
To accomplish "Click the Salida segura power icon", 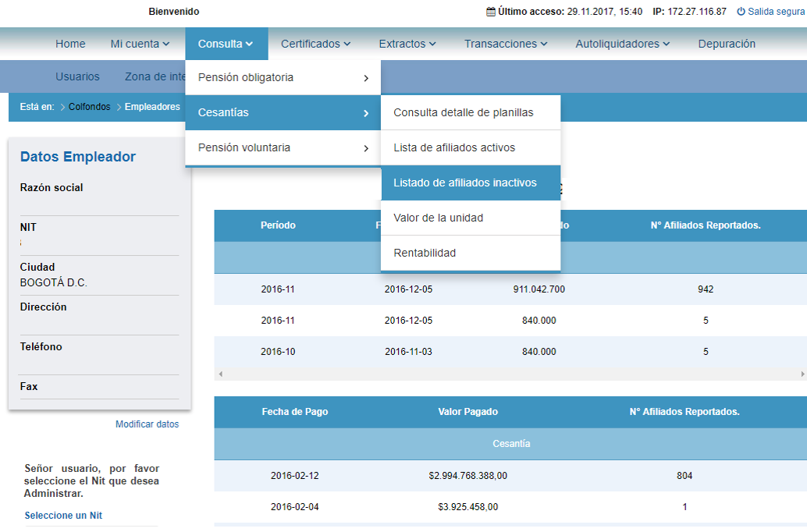I will click(741, 12).
